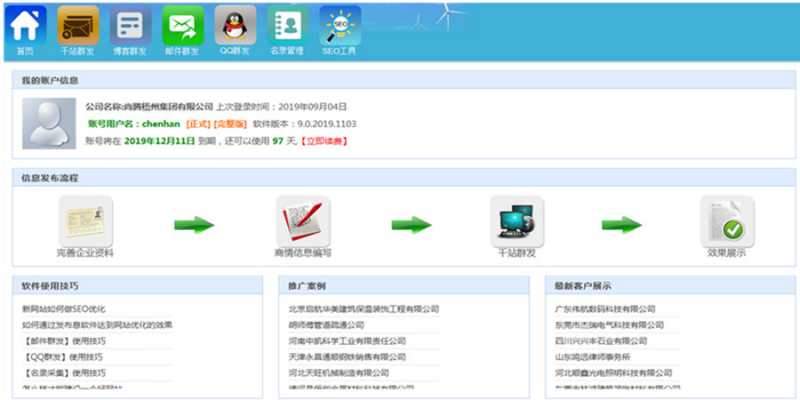Click the red 立即续费 renew link
Viewport: 800px width, 400px height.
[x=324, y=141]
